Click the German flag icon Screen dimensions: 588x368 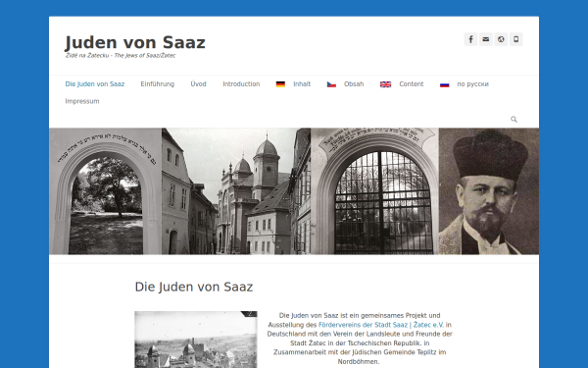[x=280, y=84]
